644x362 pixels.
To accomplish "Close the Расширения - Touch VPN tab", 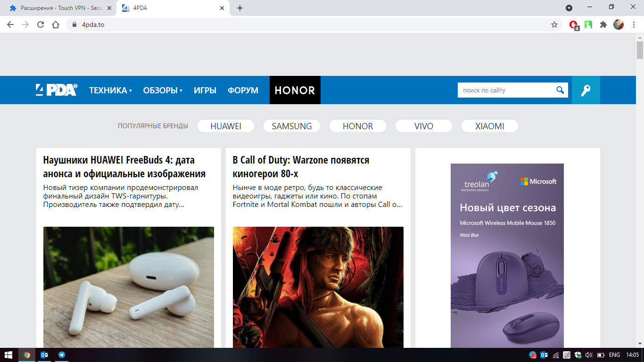I will (x=109, y=8).
